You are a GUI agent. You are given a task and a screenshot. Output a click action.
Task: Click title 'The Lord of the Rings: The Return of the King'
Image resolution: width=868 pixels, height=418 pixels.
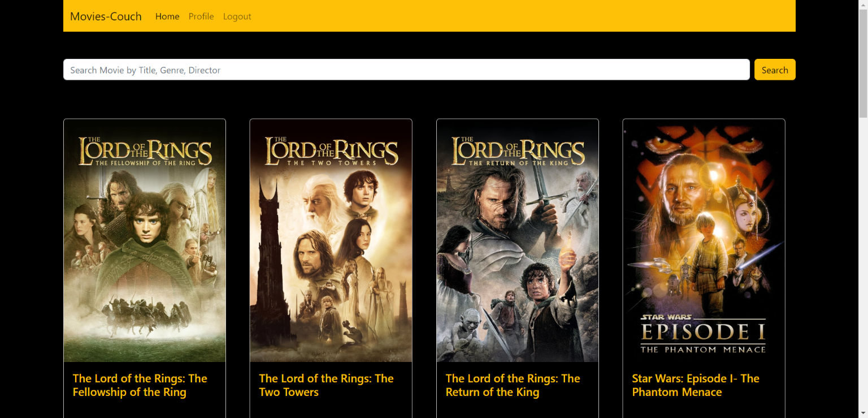[513, 385]
